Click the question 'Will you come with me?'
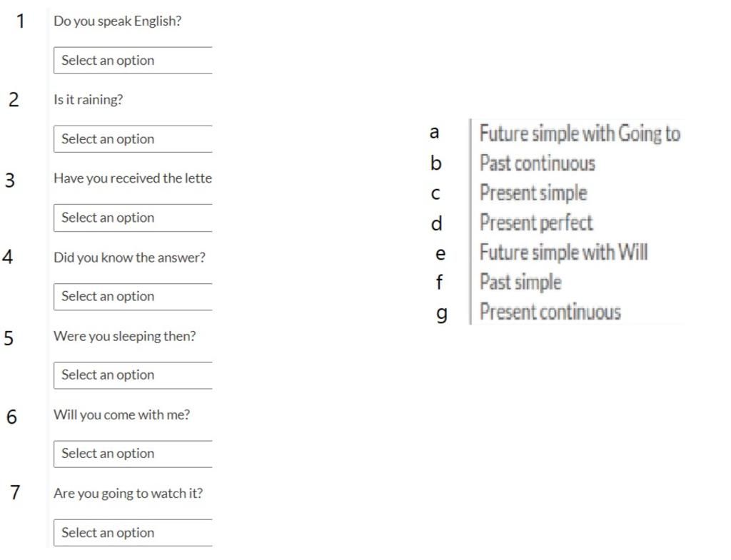Screen dimensions: 731x560 121,414
